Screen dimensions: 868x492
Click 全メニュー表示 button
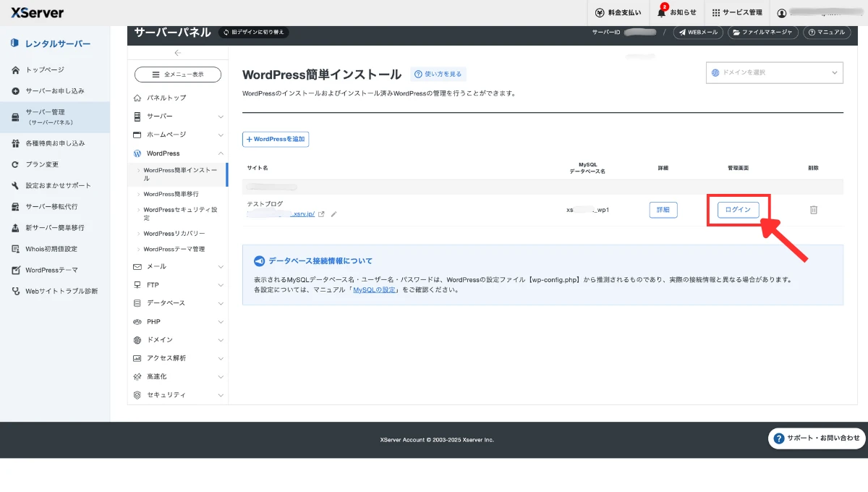pyautogui.click(x=178, y=75)
